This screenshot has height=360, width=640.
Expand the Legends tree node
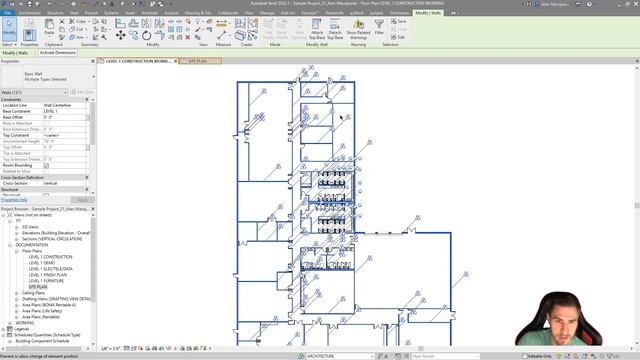point(4,329)
